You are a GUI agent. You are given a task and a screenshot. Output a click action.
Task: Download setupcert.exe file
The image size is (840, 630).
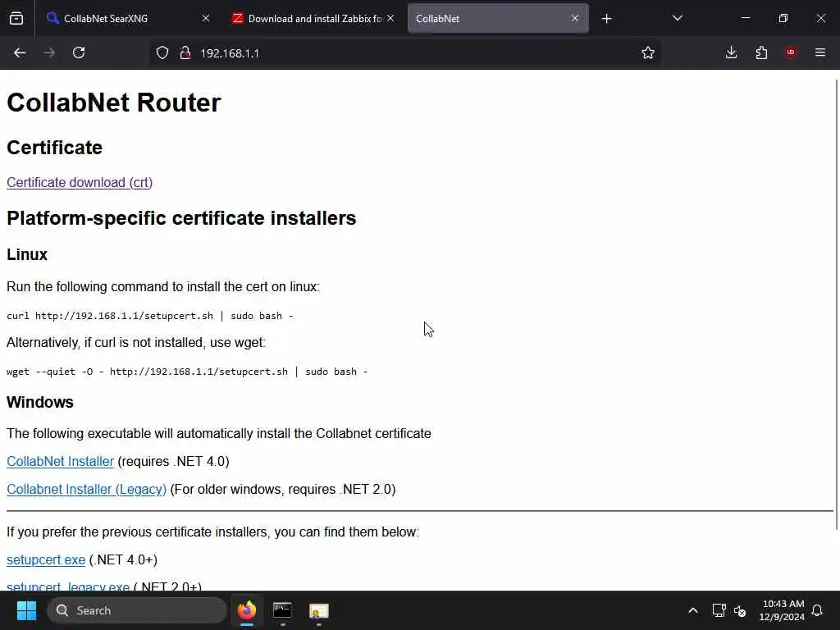(x=46, y=559)
